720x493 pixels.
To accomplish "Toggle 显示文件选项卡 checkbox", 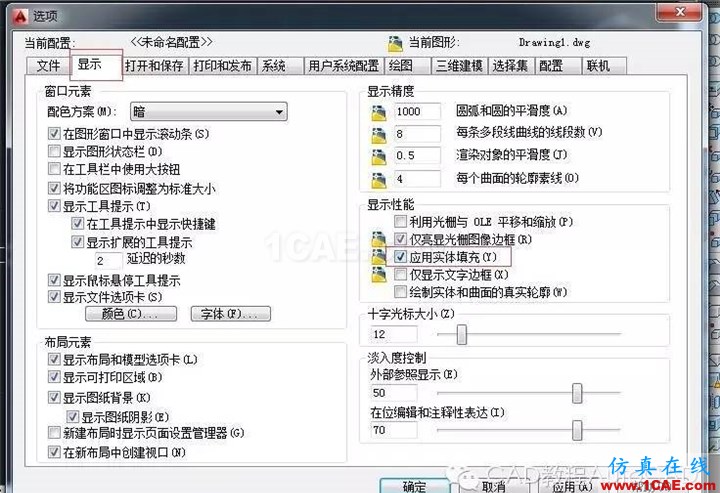I will point(54,297).
